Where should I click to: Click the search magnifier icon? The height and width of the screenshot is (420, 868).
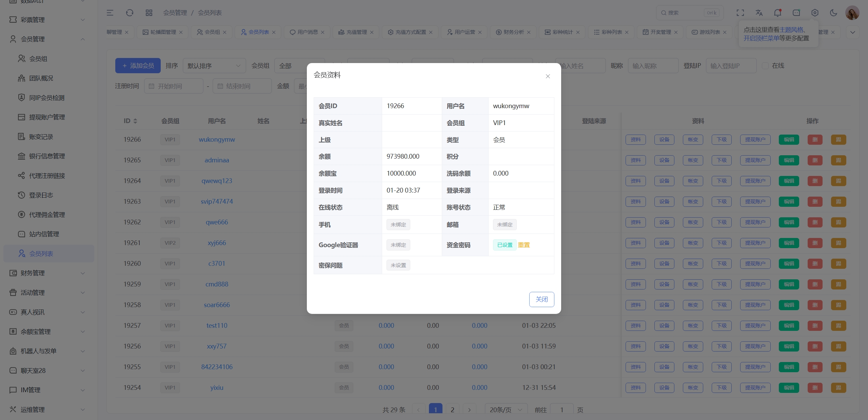click(x=664, y=13)
